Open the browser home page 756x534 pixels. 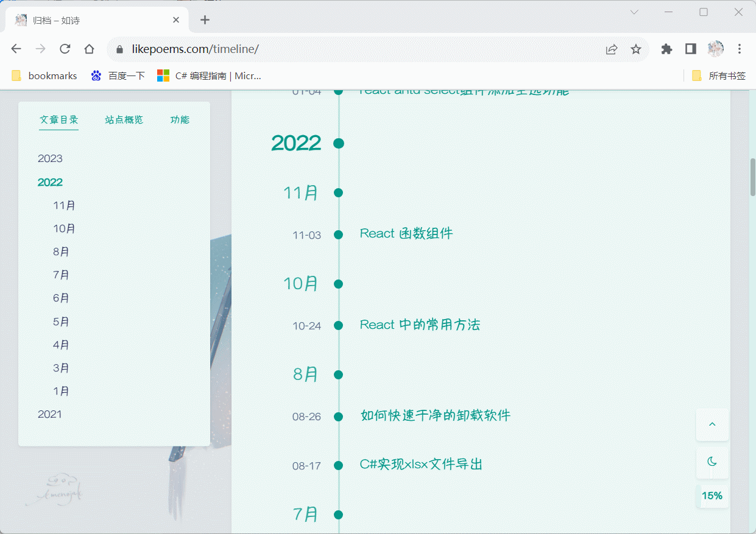tap(90, 49)
